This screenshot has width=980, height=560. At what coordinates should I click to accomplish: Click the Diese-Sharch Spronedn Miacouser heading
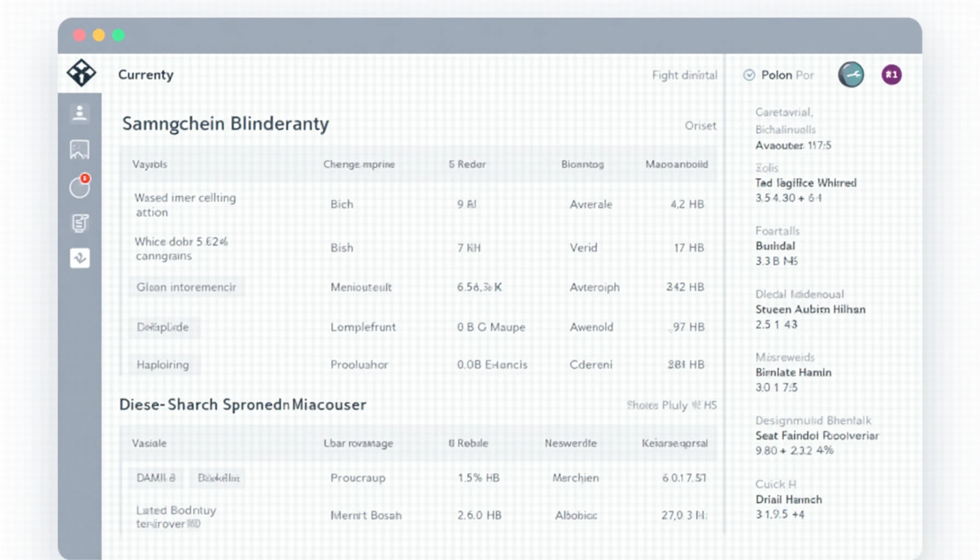(243, 405)
